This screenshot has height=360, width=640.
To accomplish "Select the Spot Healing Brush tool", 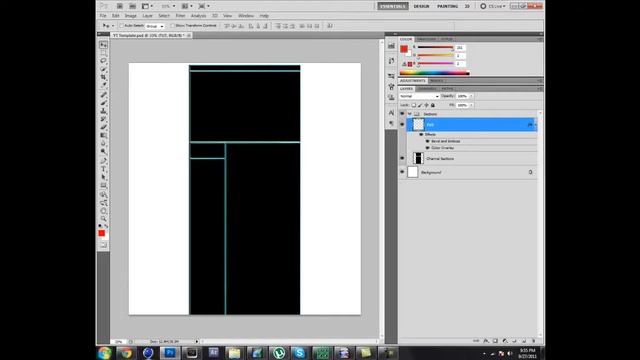I will coord(103,95).
